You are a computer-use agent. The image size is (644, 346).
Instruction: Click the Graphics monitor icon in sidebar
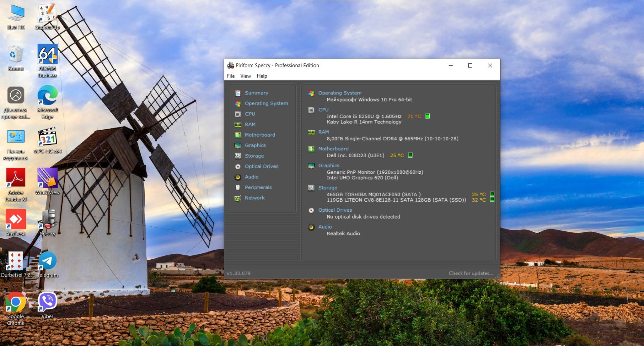(x=238, y=145)
